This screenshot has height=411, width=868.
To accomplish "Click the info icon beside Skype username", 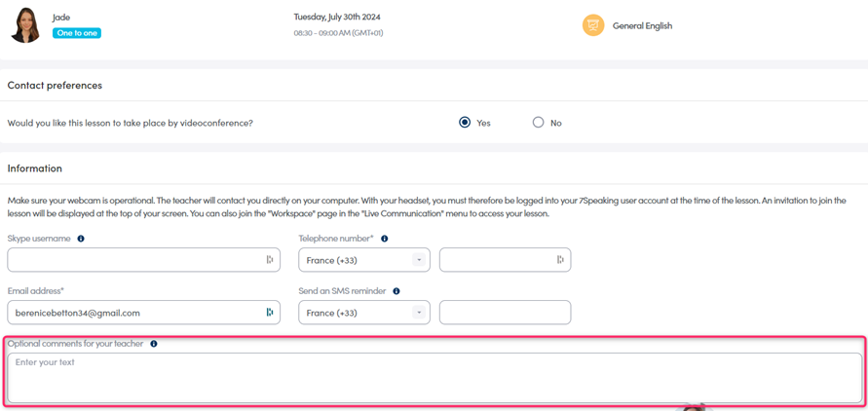I will click(81, 239).
